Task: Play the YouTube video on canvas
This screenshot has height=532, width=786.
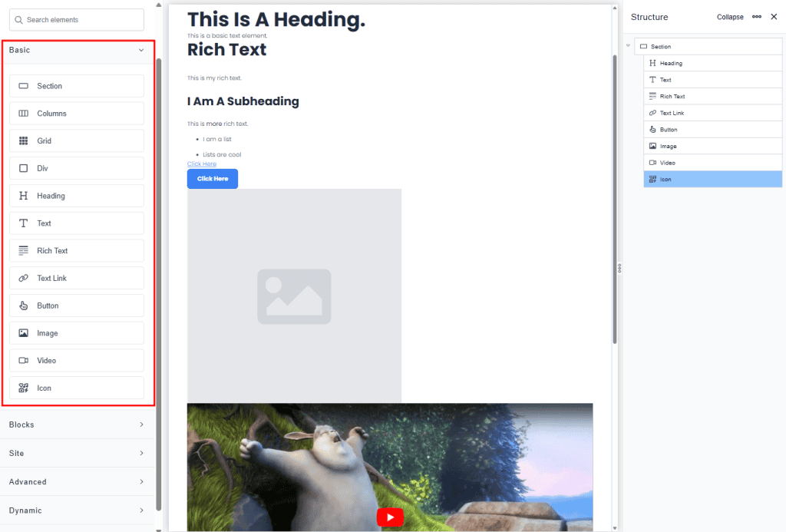Action: coord(390,517)
